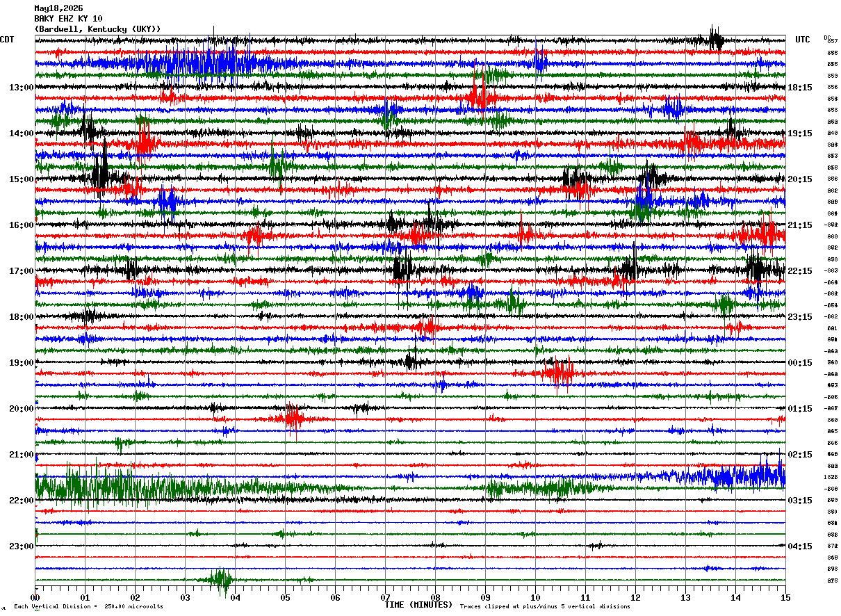Click the 08 minute axis tick label
The height and width of the screenshot is (616, 841).
coord(435,597)
